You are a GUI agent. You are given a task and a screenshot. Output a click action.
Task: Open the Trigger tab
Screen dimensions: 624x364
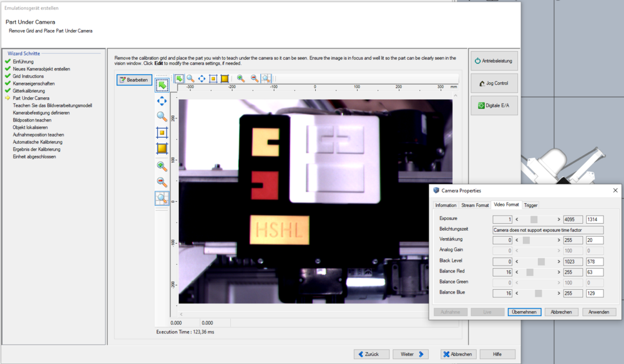pos(530,205)
